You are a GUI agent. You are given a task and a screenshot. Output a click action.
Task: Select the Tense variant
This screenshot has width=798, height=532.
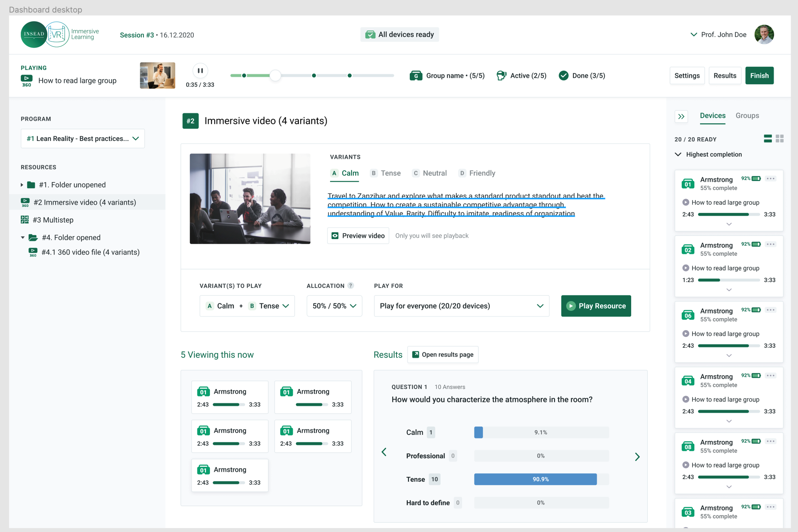[x=386, y=173]
